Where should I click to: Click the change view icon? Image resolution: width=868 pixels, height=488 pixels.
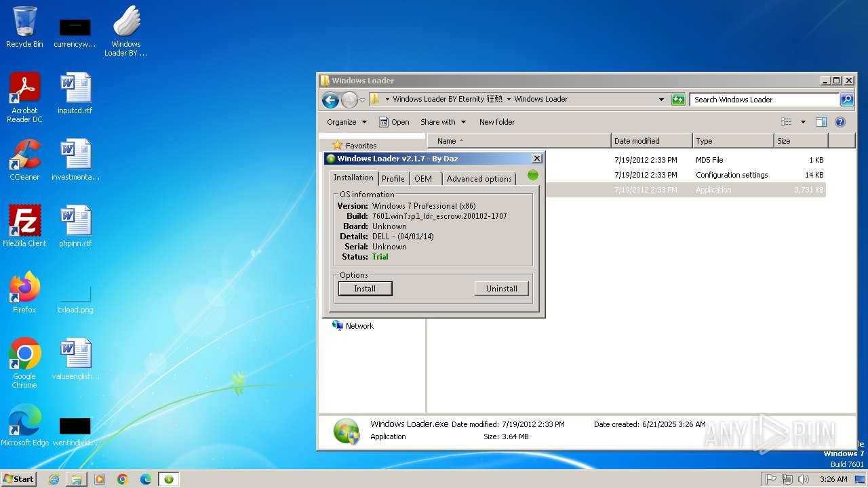[x=787, y=122]
